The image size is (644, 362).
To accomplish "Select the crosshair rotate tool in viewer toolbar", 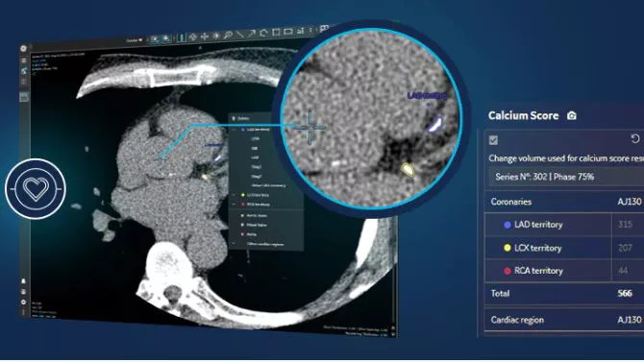I will [x=192, y=36].
